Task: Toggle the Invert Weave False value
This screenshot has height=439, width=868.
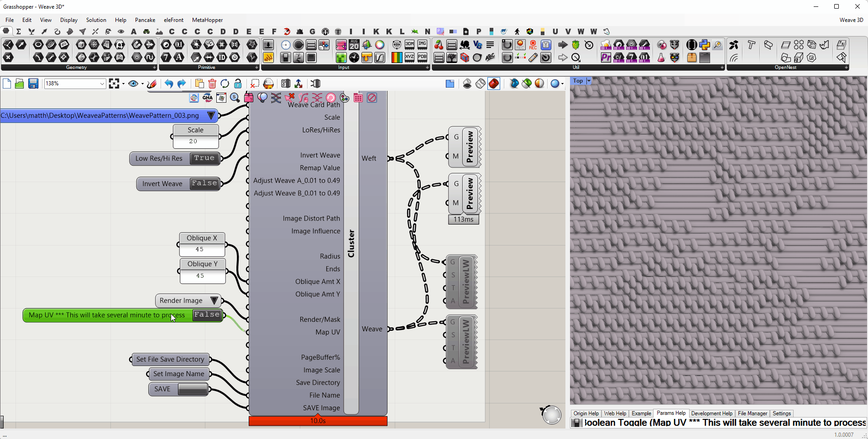Action: click(x=204, y=183)
